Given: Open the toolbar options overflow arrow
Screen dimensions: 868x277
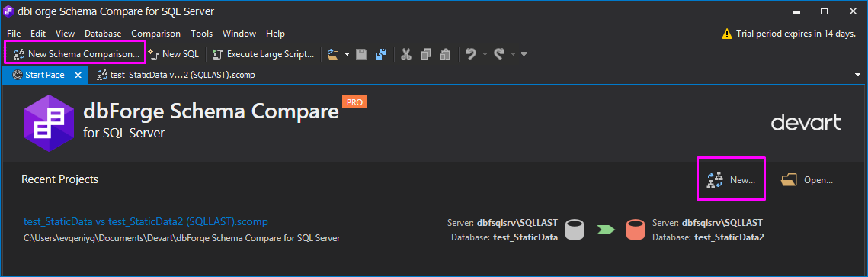Looking at the screenshot, I should (x=524, y=54).
